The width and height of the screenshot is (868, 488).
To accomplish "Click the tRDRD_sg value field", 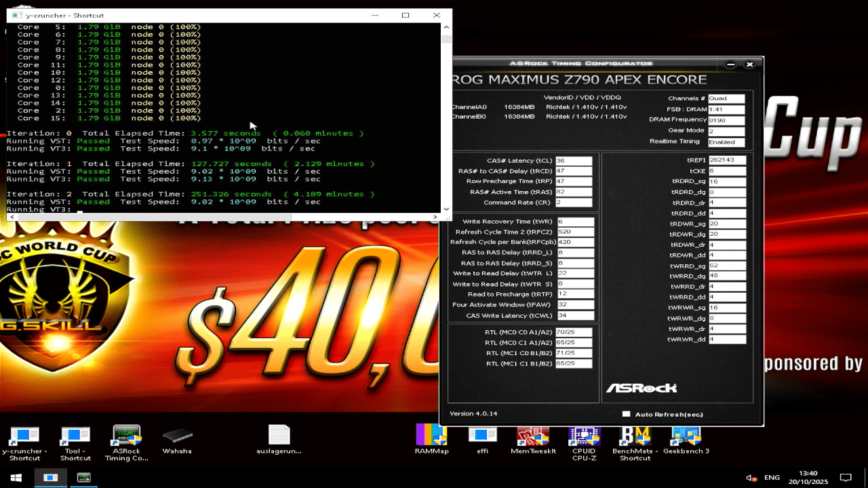I will (x=727, y=182).
